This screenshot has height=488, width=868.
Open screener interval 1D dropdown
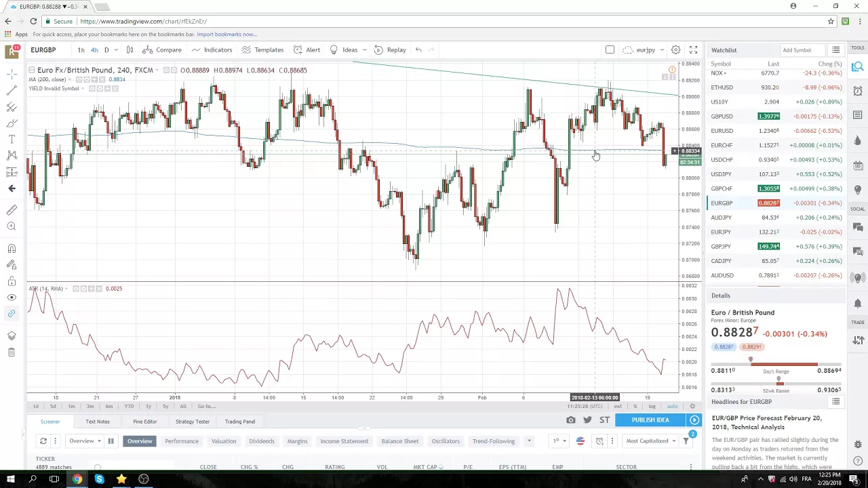point(558,441)
